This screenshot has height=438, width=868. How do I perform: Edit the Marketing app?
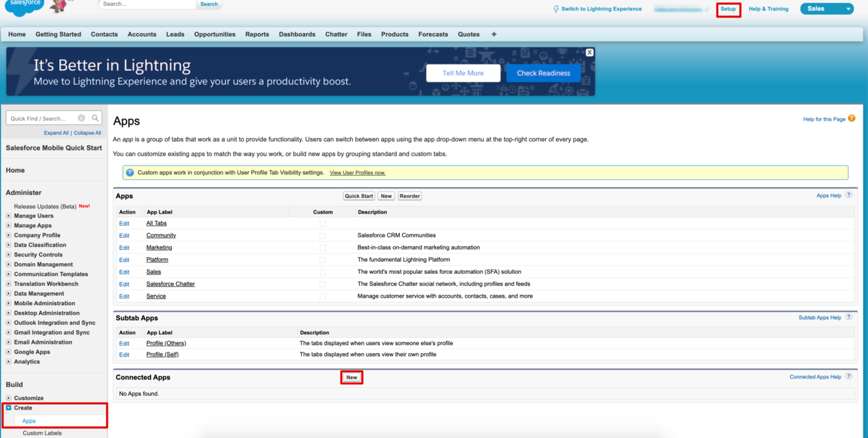coord(124,248)
